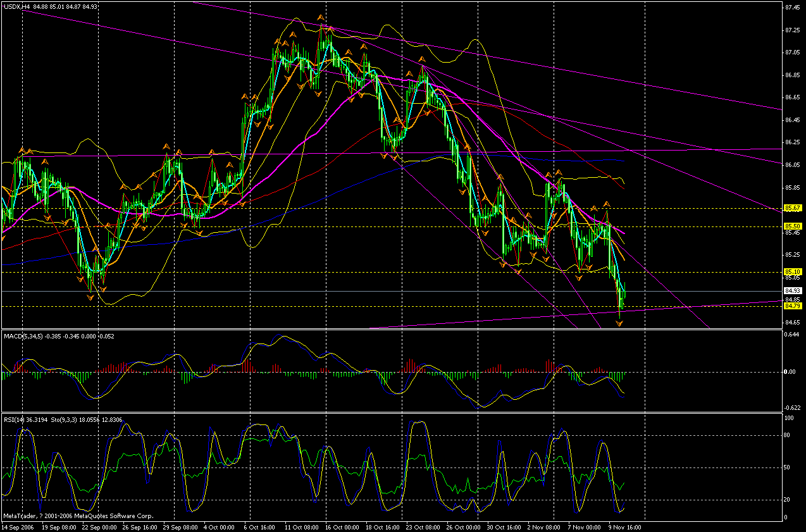Viewport: 806px width, 532px height.
Task: Click the 6 Oct 16:00 time label
Action: point(259,526)
